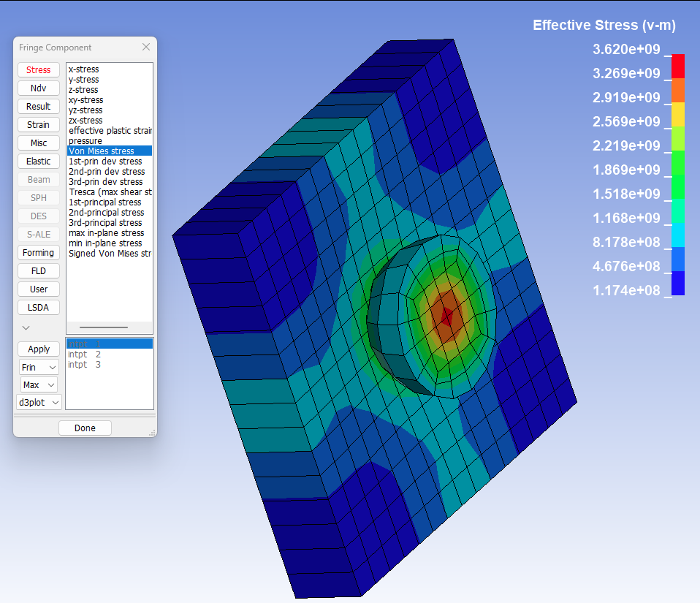Click Done to finish fringe selection
The height and width of the screenshot is (603, 700).
(85, 428)
